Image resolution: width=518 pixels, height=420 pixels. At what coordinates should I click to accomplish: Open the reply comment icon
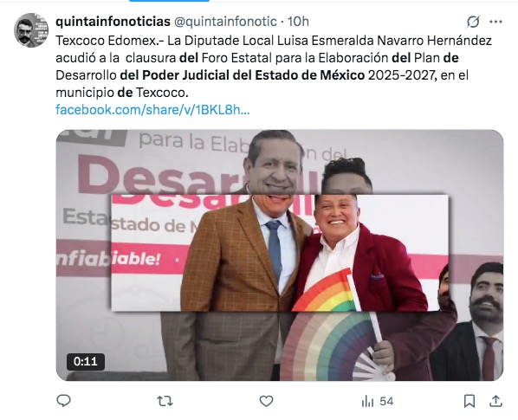63,401
